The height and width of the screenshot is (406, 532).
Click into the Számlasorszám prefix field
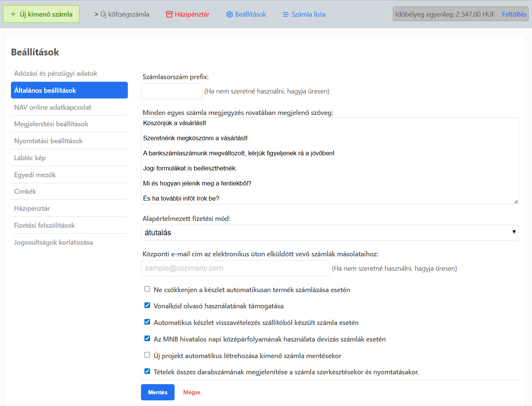[x=172, y=91]
